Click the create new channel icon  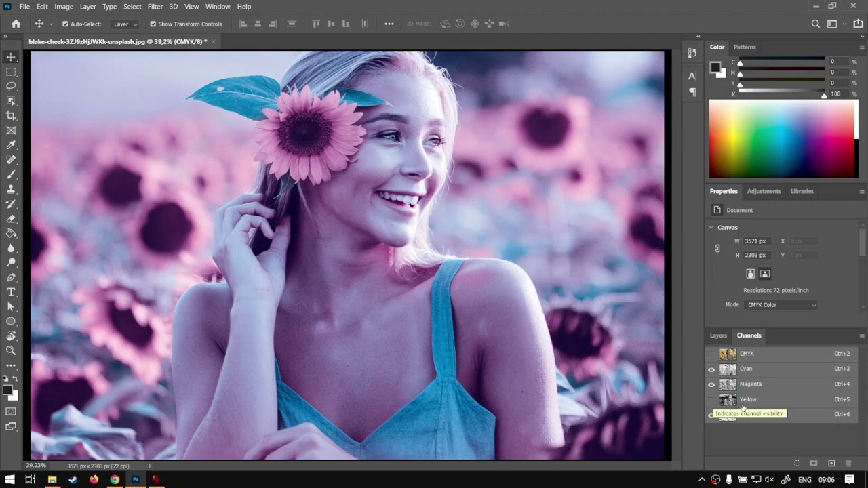pos(831,464)
